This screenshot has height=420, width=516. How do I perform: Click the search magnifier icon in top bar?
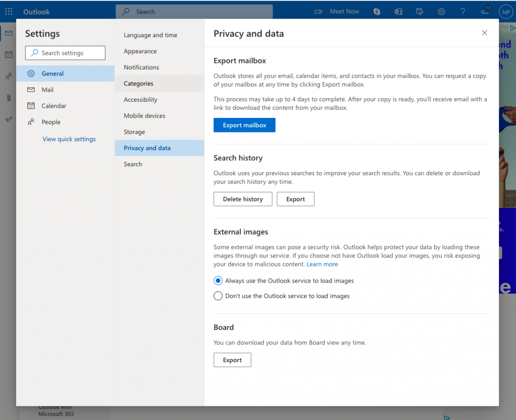click(x=125, y=12)
